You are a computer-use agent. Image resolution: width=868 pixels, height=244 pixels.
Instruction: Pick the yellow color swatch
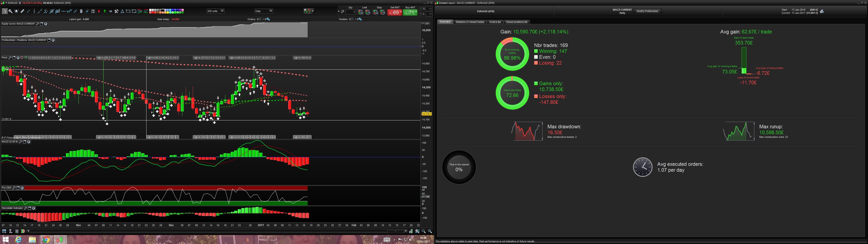pyautogui.click(x=167, y=12)
